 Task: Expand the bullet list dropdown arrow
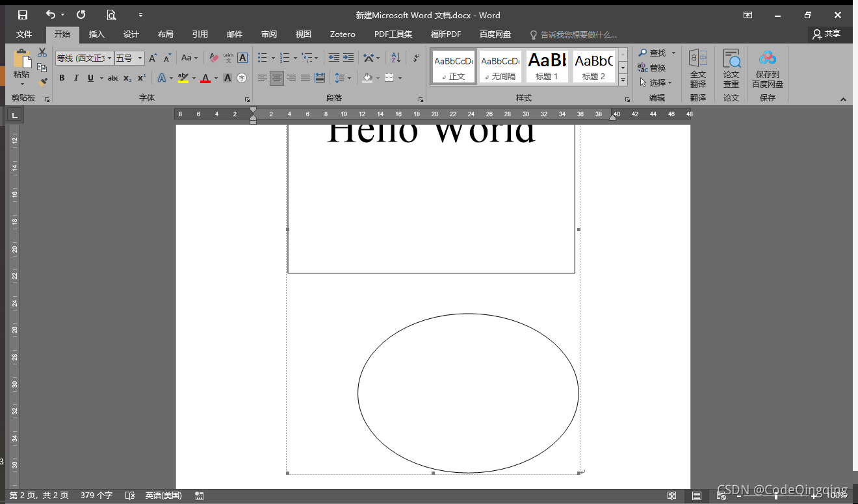point(273,58)
